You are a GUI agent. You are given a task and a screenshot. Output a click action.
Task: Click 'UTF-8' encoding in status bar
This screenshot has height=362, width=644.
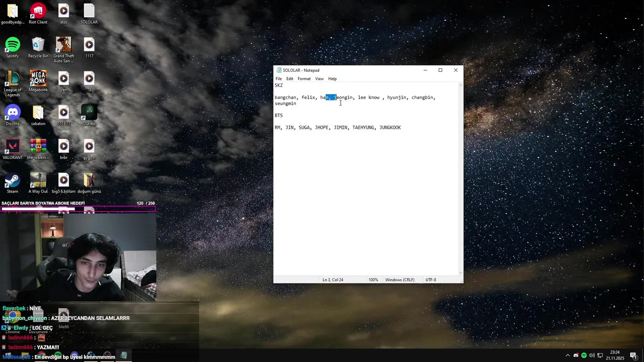click(431, 280)
